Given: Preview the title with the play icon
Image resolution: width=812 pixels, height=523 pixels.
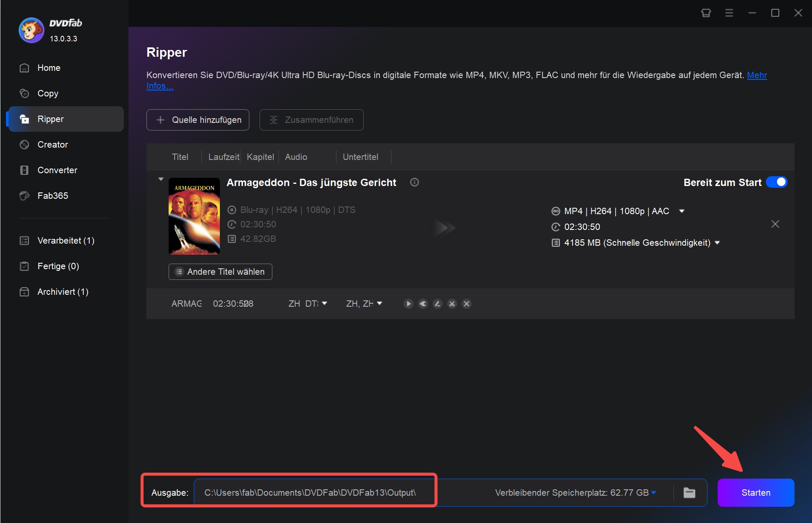Looking at the screenshot, I should [x=409, y=304].
